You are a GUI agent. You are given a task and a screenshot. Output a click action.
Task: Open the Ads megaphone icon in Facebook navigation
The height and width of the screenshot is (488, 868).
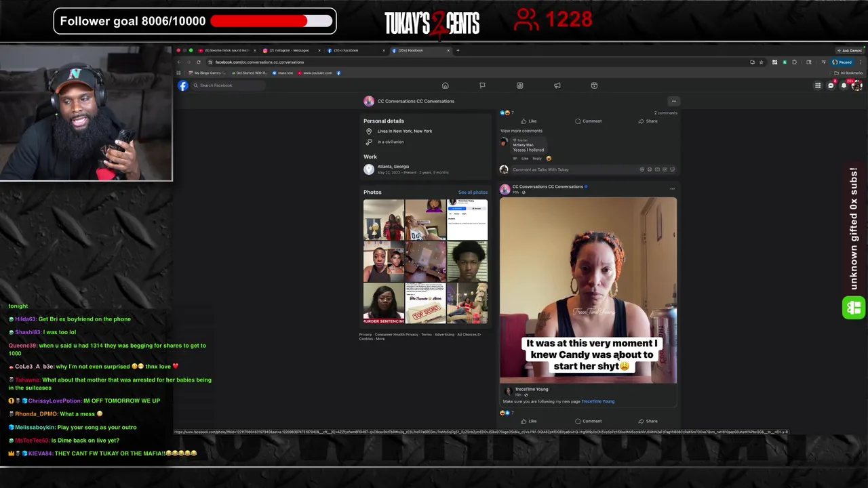click(557, 85)
